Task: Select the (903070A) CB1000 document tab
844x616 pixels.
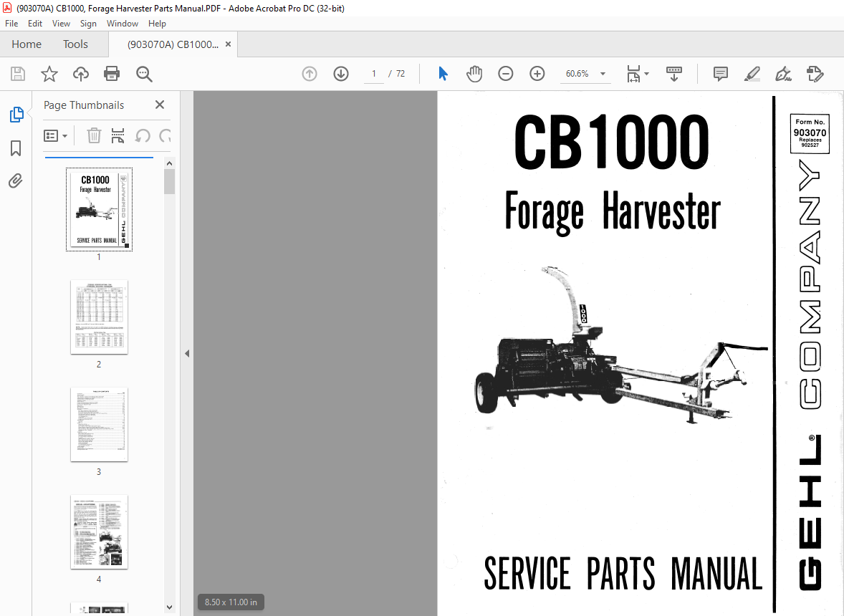Action: point(173,44)
